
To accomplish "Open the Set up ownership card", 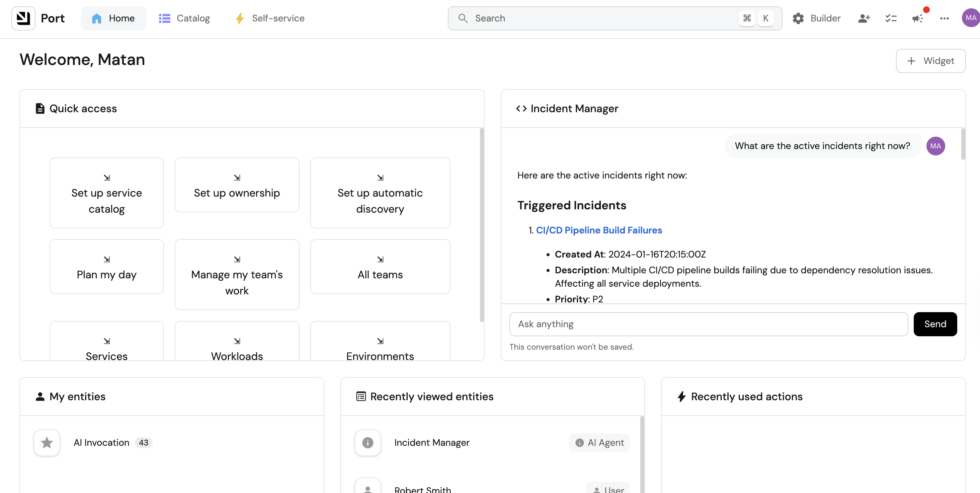I will pyautogui.click(x=237, y=185).
